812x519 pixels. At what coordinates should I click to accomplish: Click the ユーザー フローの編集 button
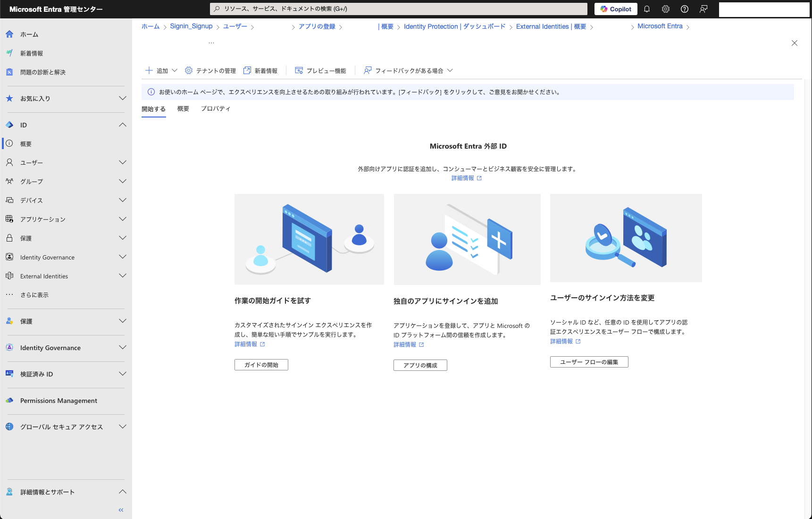click(589, 362)
